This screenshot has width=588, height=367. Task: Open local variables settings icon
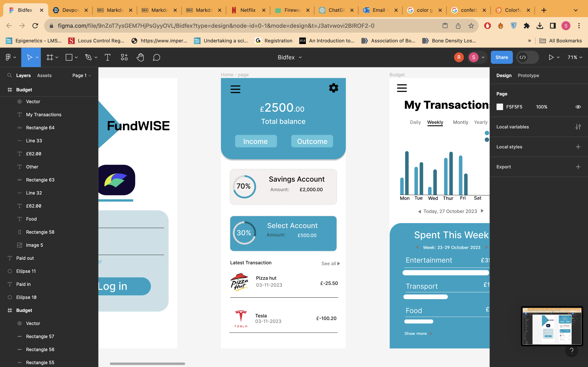[x=578, y=127]
